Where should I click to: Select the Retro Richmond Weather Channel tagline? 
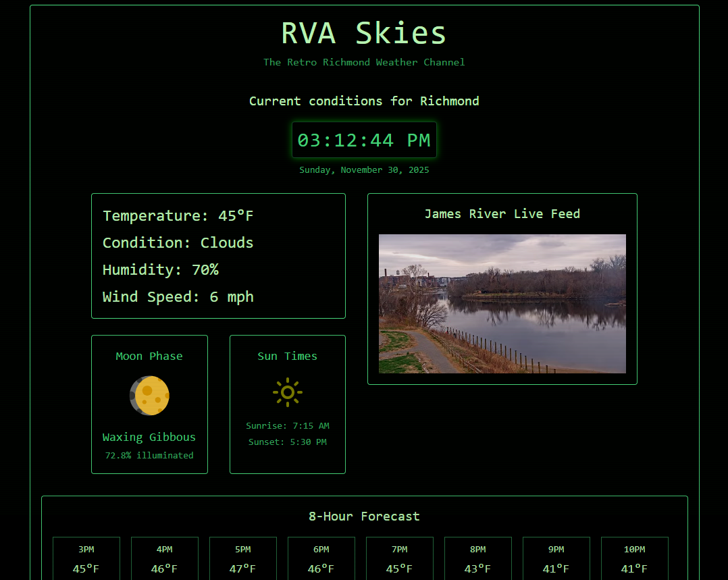pos(364,62)
